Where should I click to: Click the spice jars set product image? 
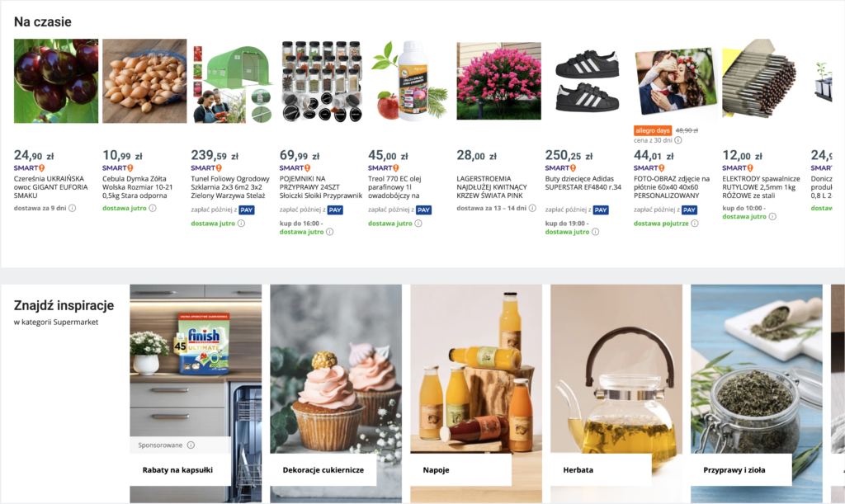[322, 82]
